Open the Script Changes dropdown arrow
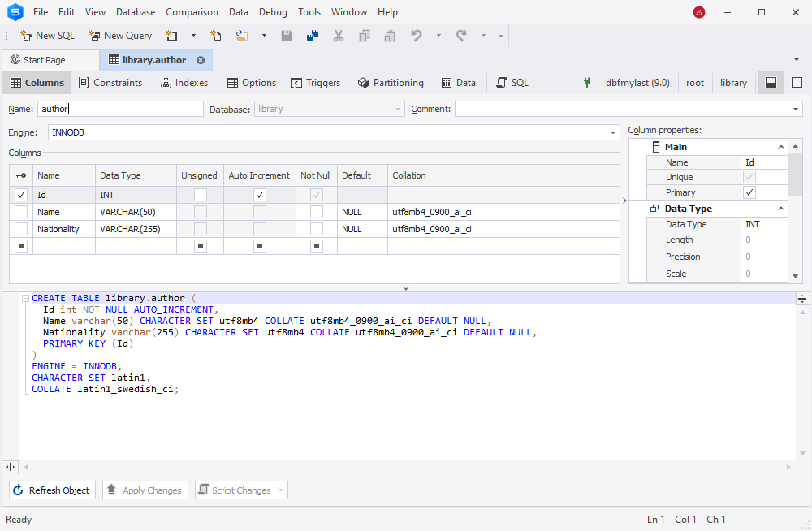812x531 pixels. point(280,490)
